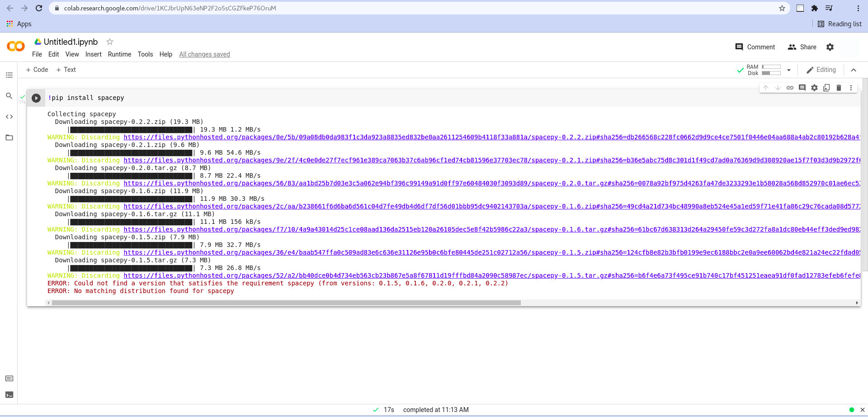The width and height of the screenshot is (868, 417).
Task: Open more cell actions menu
Action: (x=851, y=88)
